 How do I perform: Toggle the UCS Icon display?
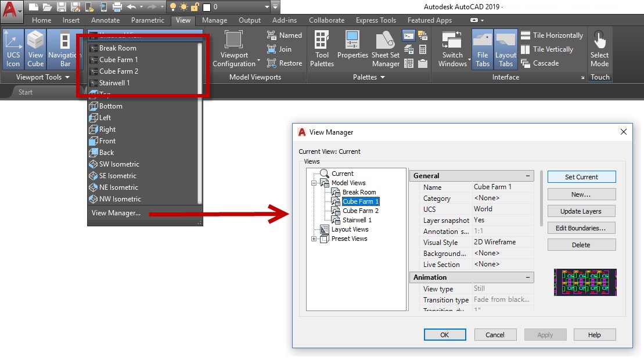coord(13,49)
